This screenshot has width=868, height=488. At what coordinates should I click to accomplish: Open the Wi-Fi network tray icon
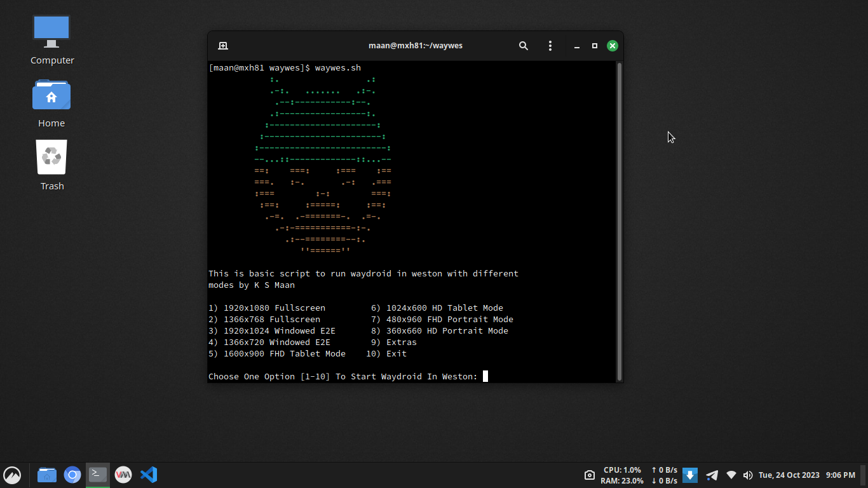click(x=731, y=475)
